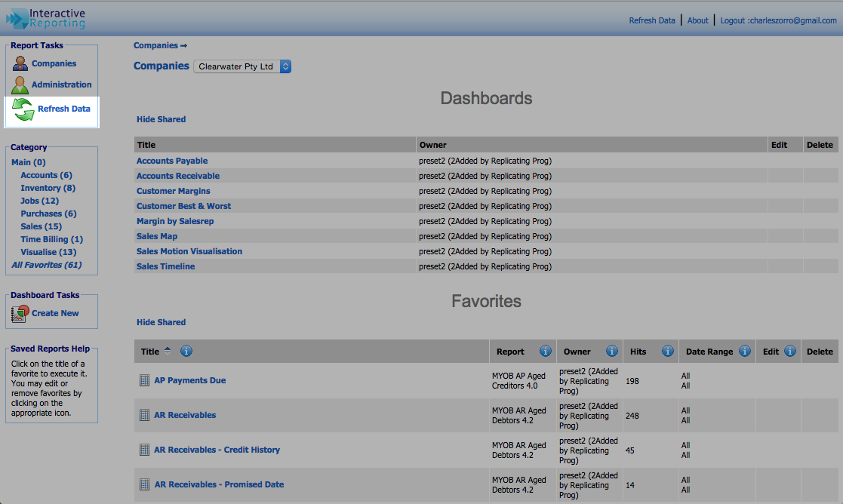The image size is (843, 504).
Task: Open the Customer Margins dashboard
Action: pyautogui.click(x=173, y=191)
